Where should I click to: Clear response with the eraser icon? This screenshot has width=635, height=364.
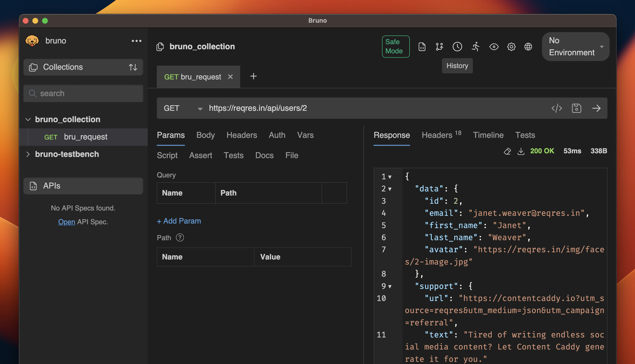coord(507,151)
